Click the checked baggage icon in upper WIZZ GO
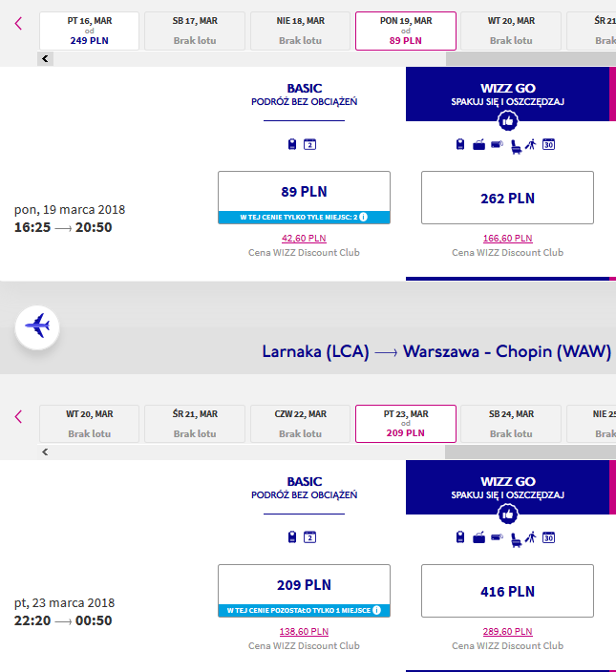Image resolution: width=616 pixels, height=672 pixels. [x=478, y=145]
